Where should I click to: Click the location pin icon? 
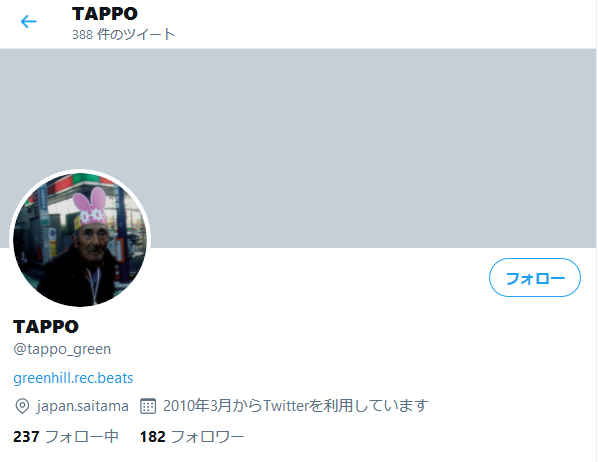(x=22, y=406)
